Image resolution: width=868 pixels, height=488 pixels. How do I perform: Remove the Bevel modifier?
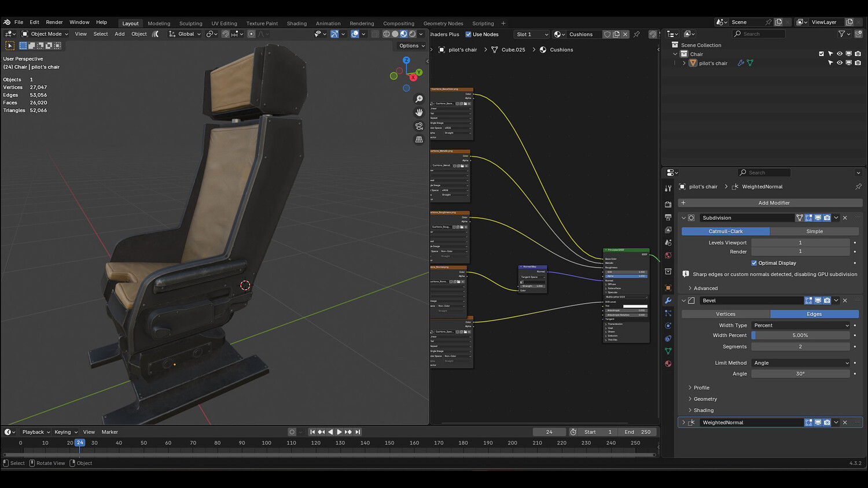pos(845,301)
